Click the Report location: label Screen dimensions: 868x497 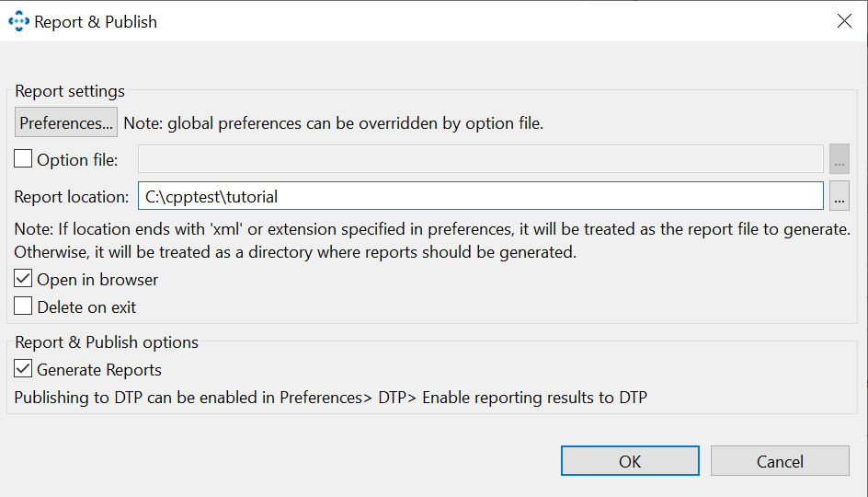click(72, 197)
